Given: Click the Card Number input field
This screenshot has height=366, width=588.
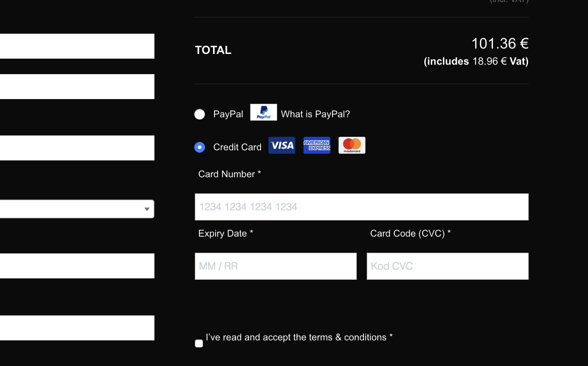Looking at the screenshot, I should [361, 207].
